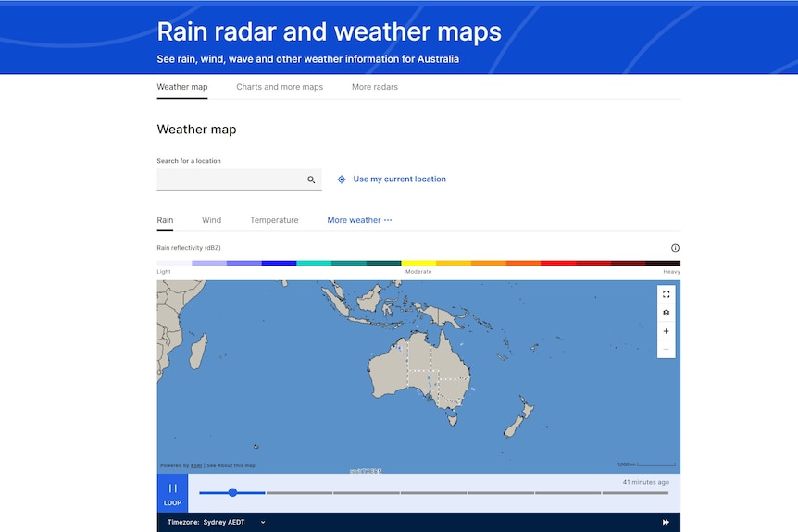Select the Weather map tab
The image size is (798, 532).
pos(182,87)
